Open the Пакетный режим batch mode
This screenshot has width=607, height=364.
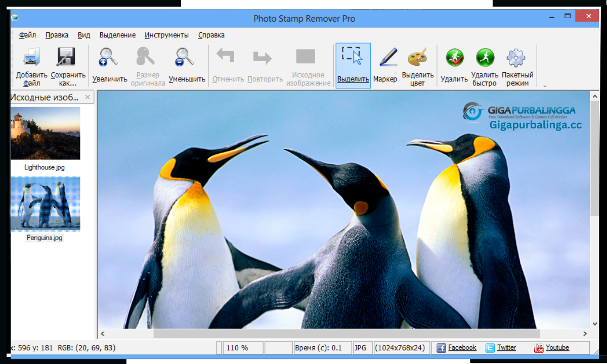pyautogui.click(x=516, y=58)
